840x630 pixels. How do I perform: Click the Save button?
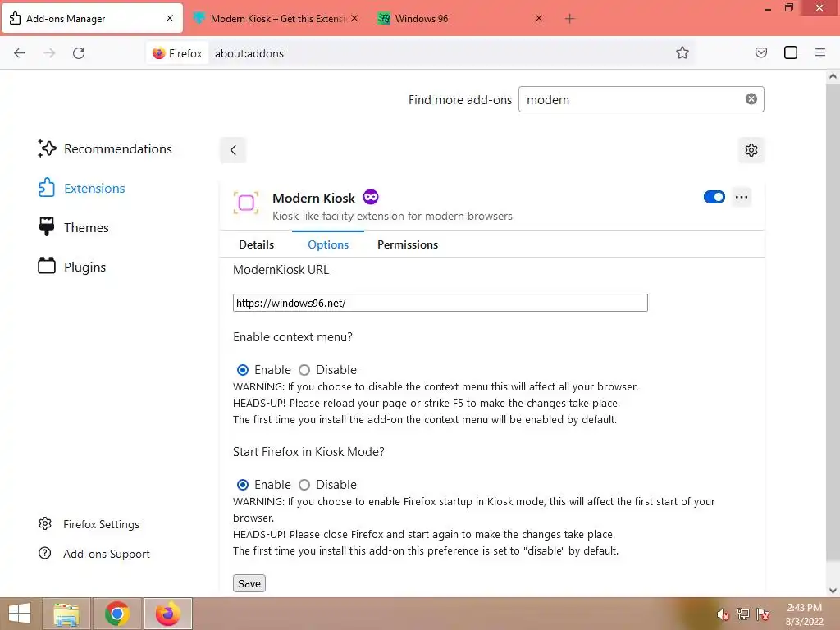tap(249, 583)
